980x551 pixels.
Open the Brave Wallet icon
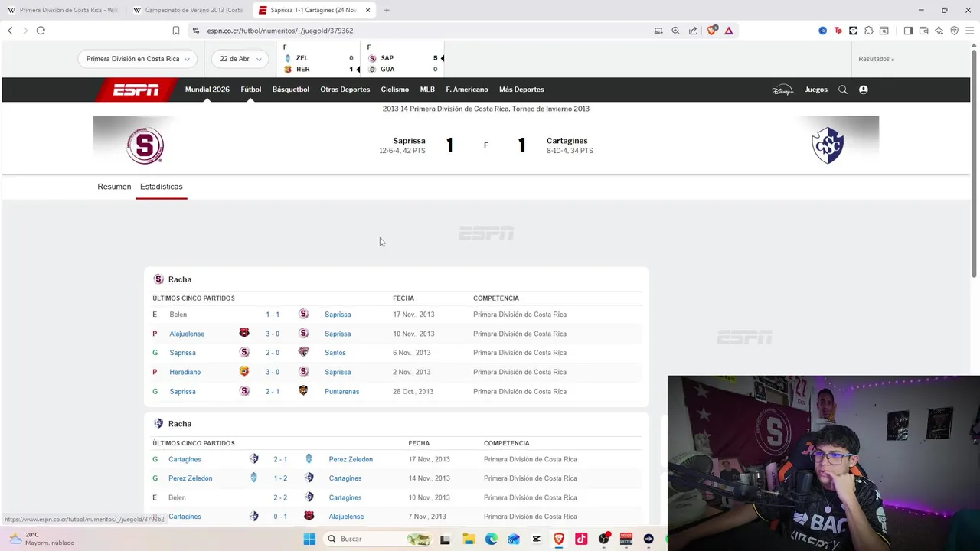[x=923, y=31]
